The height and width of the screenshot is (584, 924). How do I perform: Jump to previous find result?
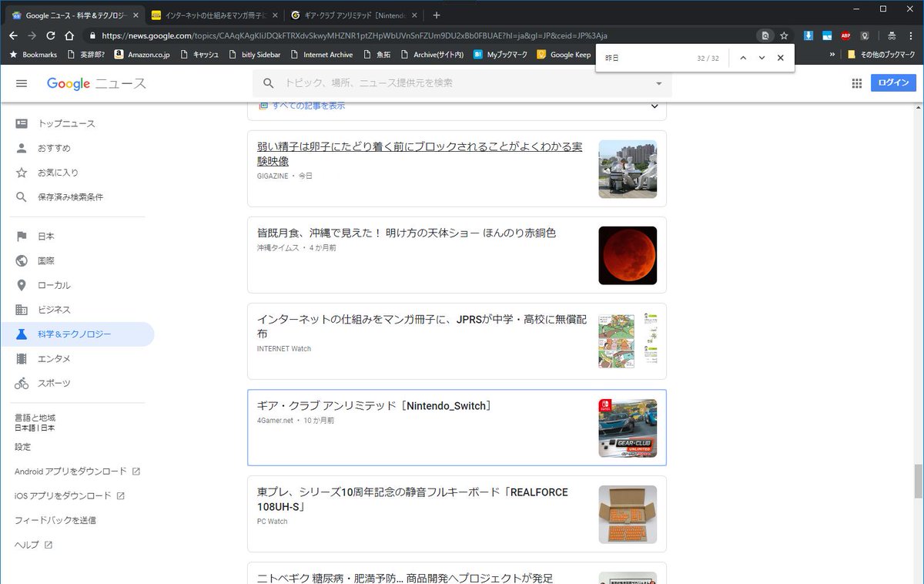click(x=743, y=58)
